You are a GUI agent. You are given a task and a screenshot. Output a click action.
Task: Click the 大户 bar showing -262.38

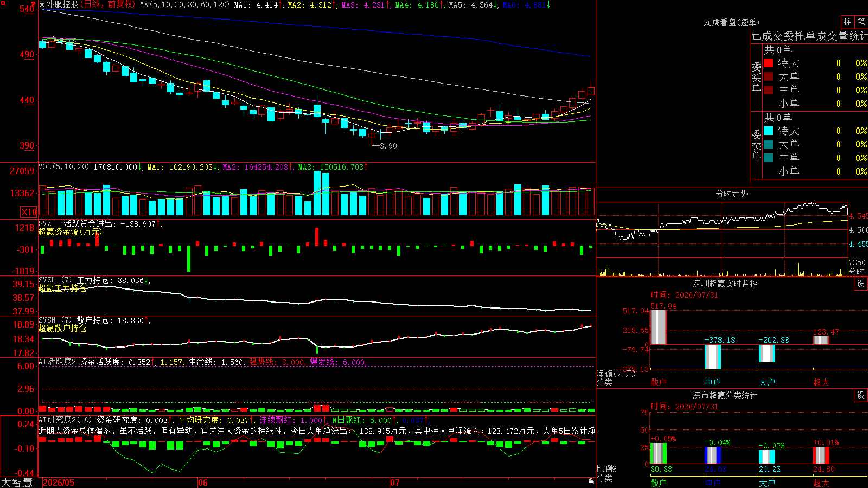click(x=767, y=354)
